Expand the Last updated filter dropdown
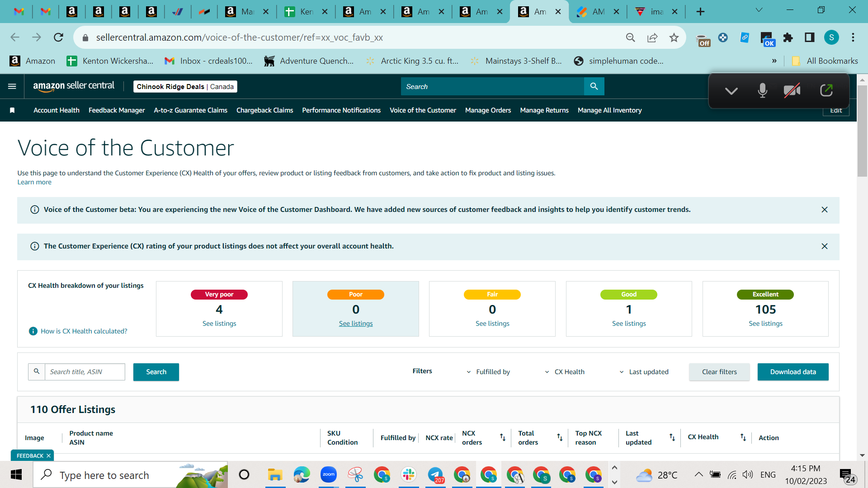Screen dimensions: 868x488 point(644,372)
